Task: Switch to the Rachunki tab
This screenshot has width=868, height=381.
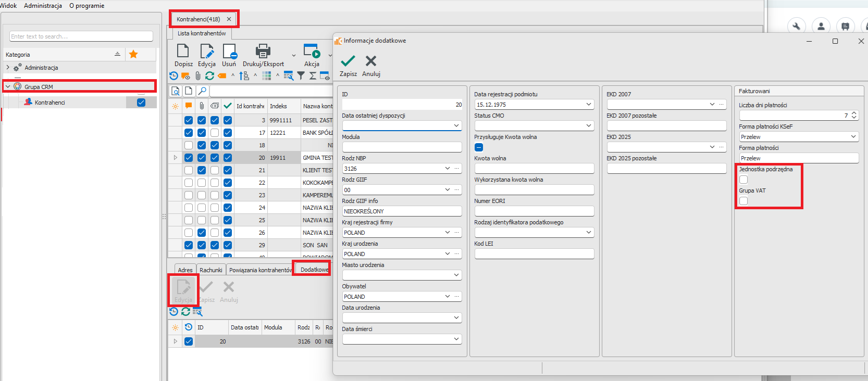Action: (x=210, y=270)
